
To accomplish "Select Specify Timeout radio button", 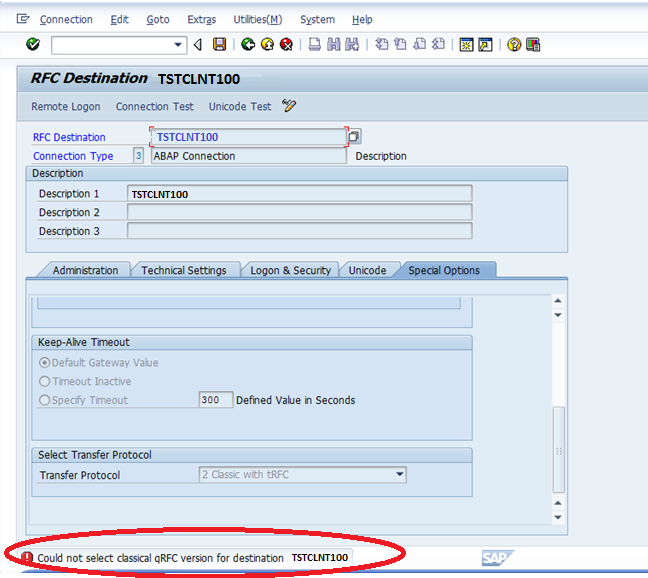I will tap(45, 400).
